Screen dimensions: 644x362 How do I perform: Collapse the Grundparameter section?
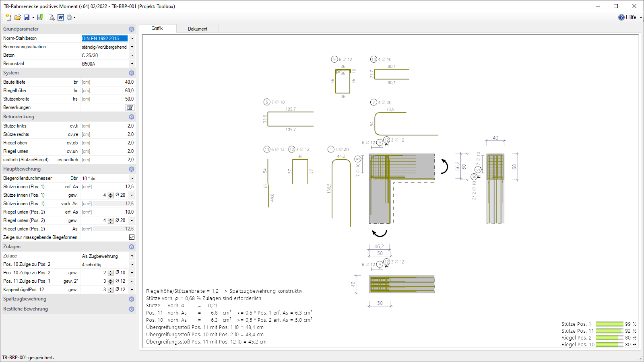pyautogui.click(x=131, y=29)
